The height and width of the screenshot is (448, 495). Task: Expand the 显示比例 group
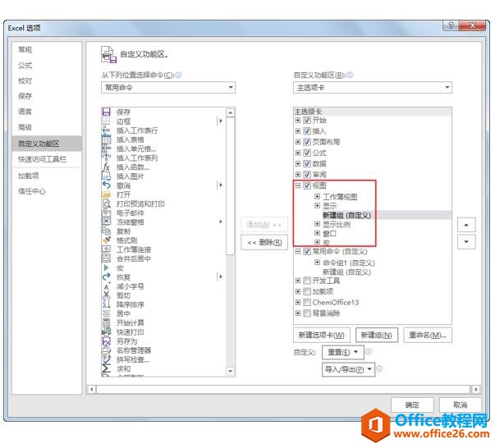coord(317,224)
